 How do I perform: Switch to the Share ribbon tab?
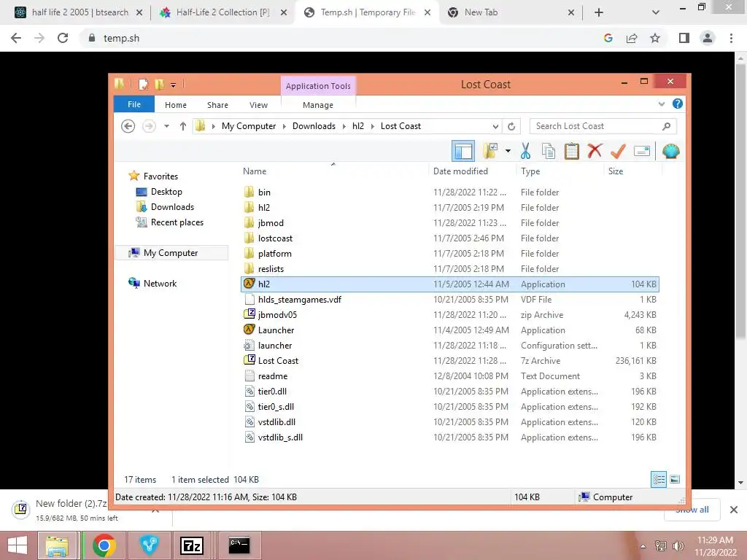(217, 105)
